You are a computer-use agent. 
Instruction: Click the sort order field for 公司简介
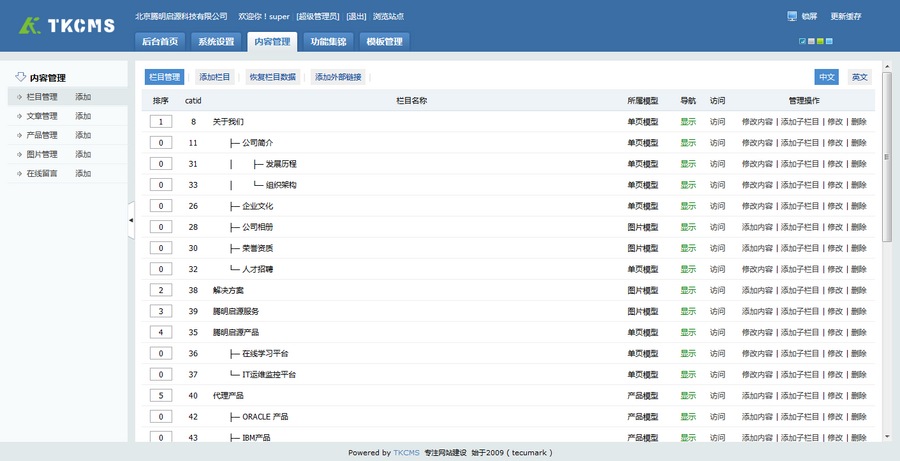[161, 143]
